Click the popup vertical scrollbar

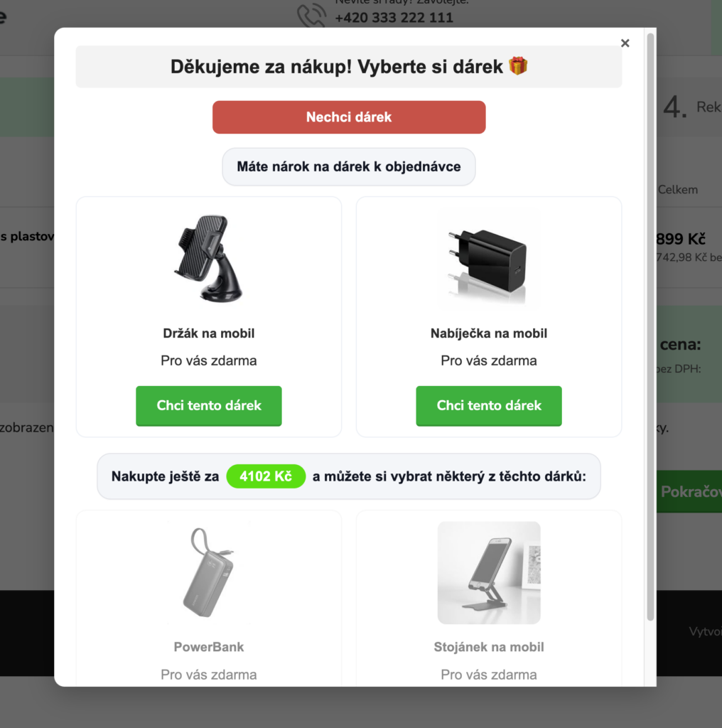point(650,326)
